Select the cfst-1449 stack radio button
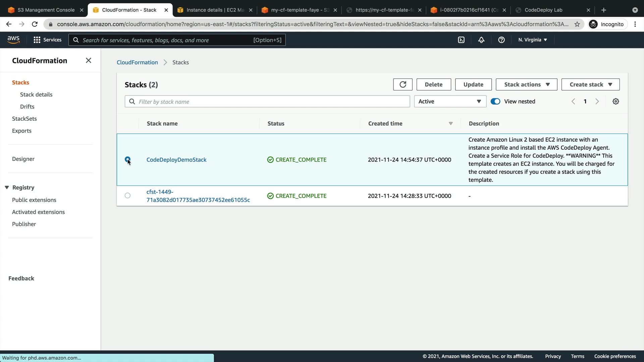This screenshot has height=362, width=644. [x=127, y=195]
